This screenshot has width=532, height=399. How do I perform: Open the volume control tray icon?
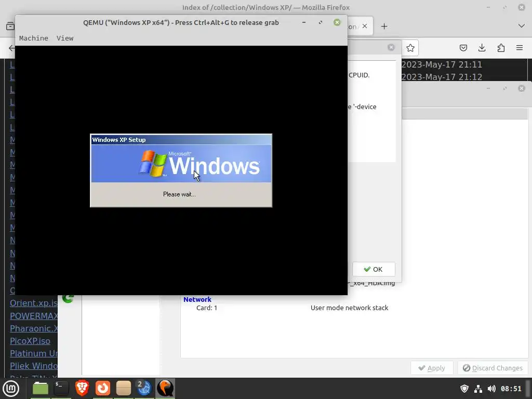(x=491, y=389)
